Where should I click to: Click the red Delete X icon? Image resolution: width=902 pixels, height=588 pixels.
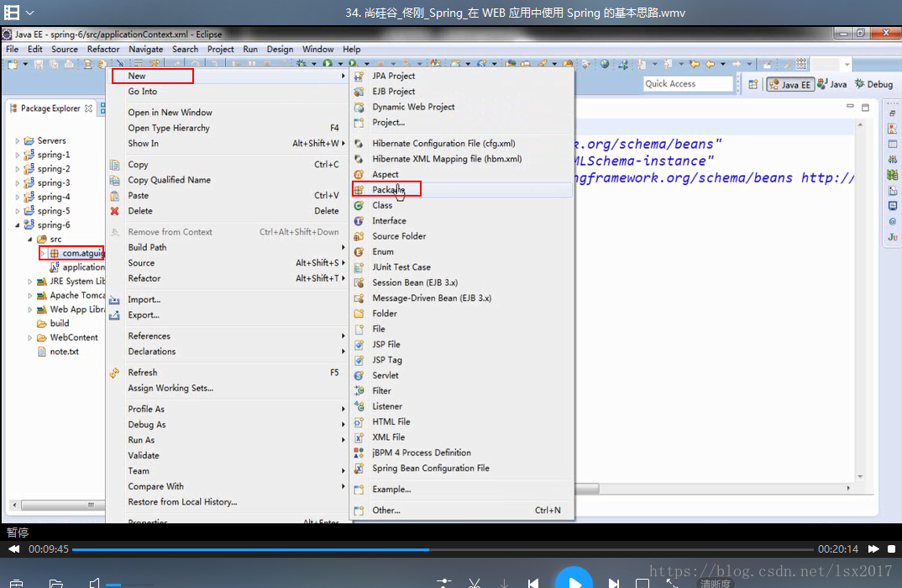pyautogui.click(x=114, y=211)
